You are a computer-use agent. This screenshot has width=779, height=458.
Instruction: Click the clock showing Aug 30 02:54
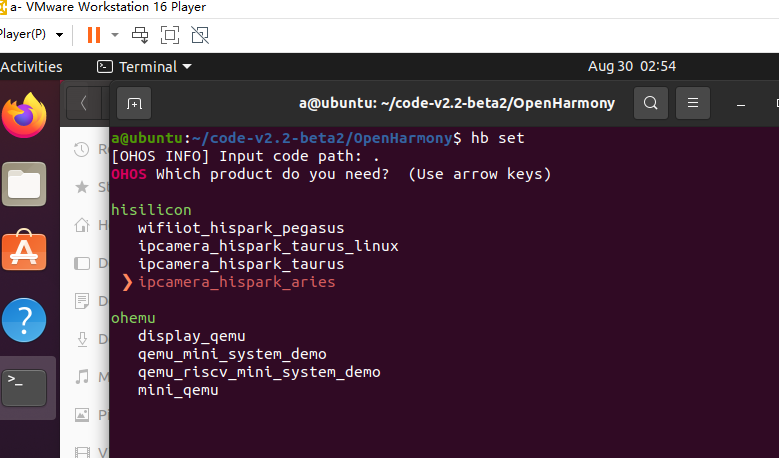pos(632,67)
